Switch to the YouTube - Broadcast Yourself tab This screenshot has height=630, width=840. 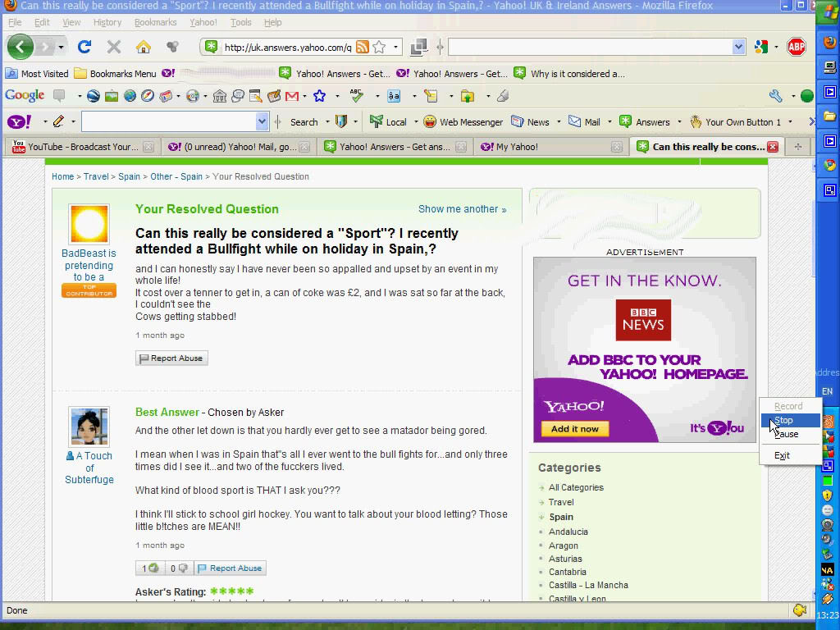click(83, 147)
